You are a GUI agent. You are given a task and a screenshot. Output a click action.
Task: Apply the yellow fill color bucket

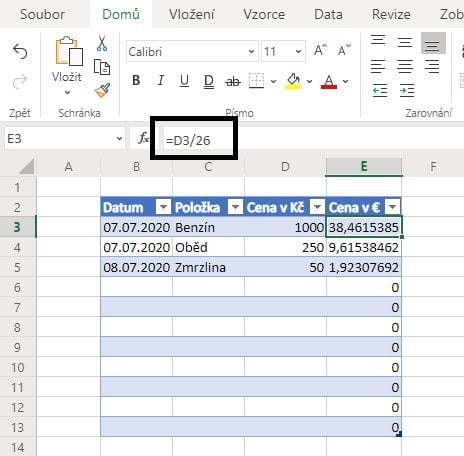[x=293, y=81]
